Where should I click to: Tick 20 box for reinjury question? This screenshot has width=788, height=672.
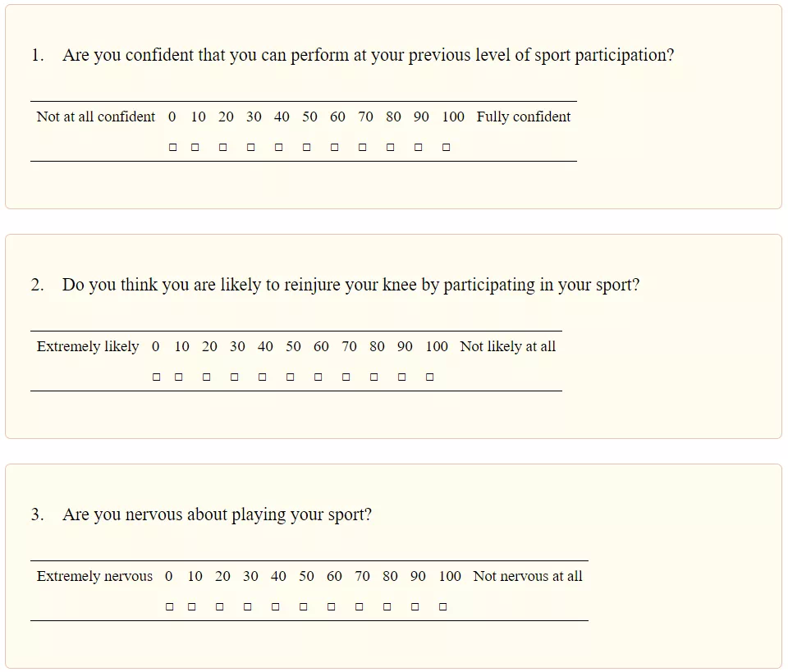coord(206,377)
